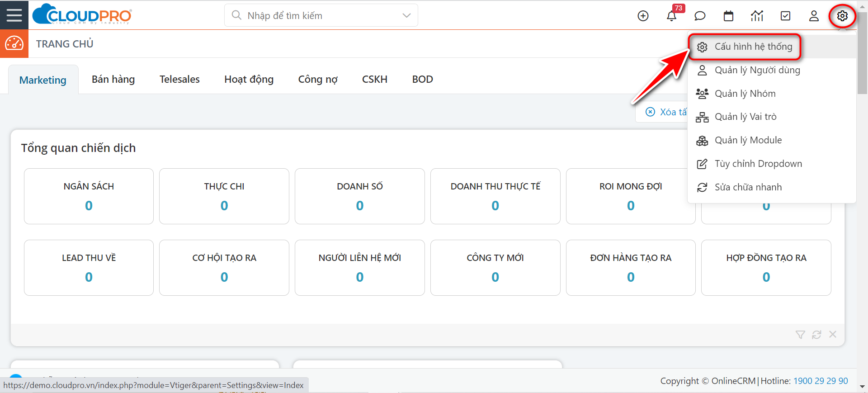Refresh the Tổng quan chiến dịch widget
The image size is (868, 393).
[816, 335]
